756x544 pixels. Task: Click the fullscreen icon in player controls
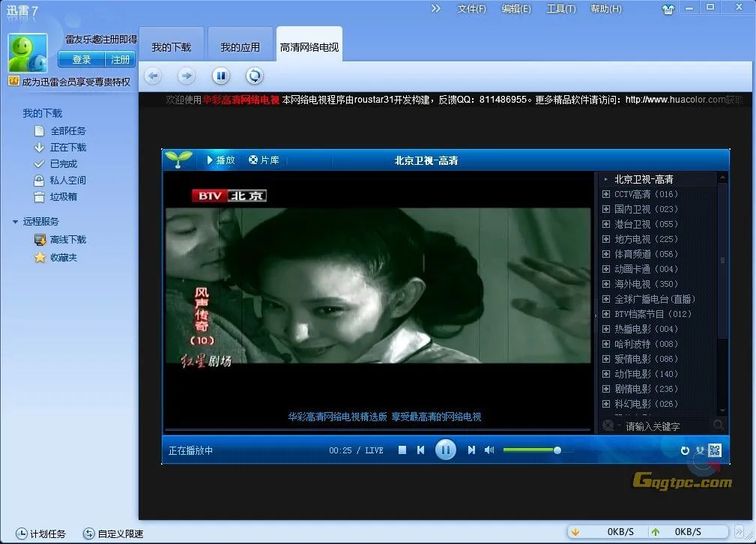coord(716,450)
